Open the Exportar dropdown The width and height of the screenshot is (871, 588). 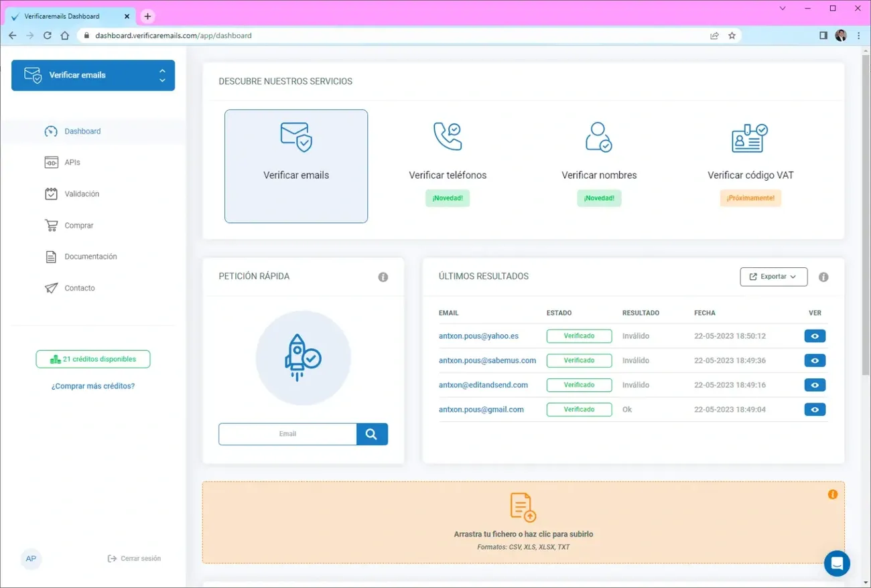773,277
